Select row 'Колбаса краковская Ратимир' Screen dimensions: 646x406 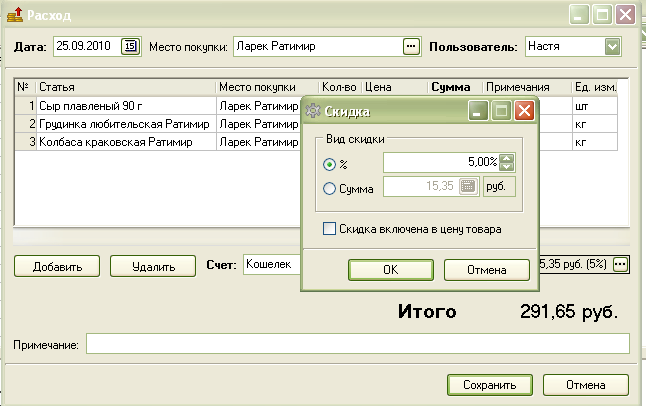click(x=157, y=142)
